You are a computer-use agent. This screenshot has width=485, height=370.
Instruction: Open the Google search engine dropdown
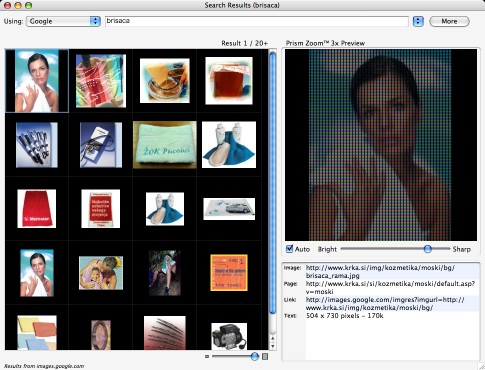pos(63,21)
